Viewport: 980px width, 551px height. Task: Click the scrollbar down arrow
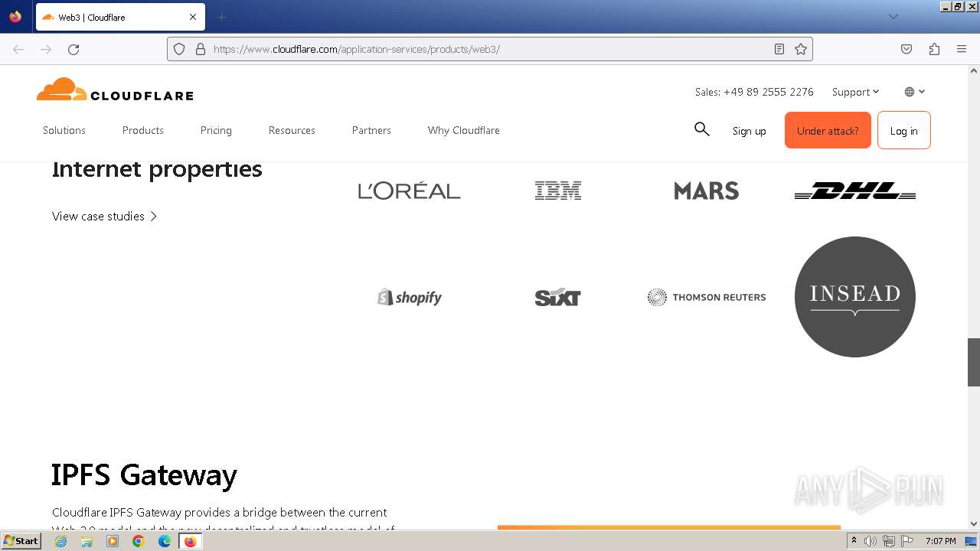973,523
